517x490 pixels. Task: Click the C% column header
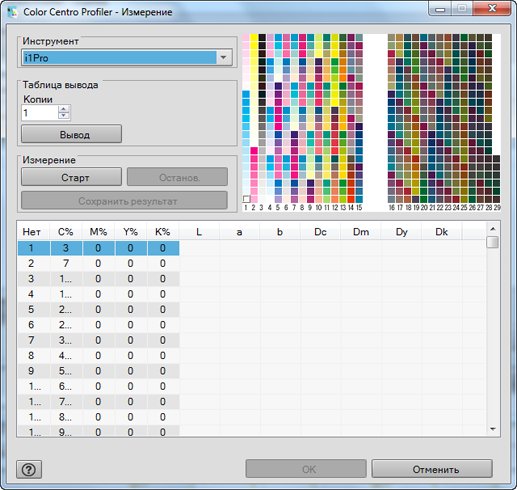pos(66,232)
